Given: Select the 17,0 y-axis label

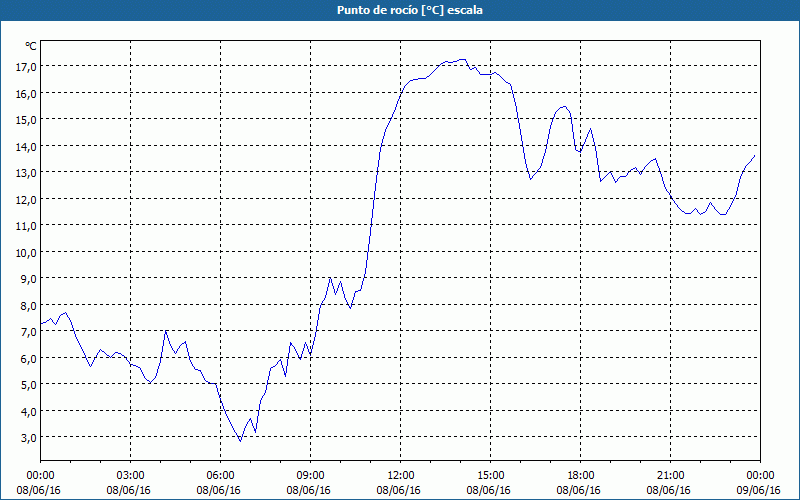Looking at the screenshot, I should pos(25,66).
